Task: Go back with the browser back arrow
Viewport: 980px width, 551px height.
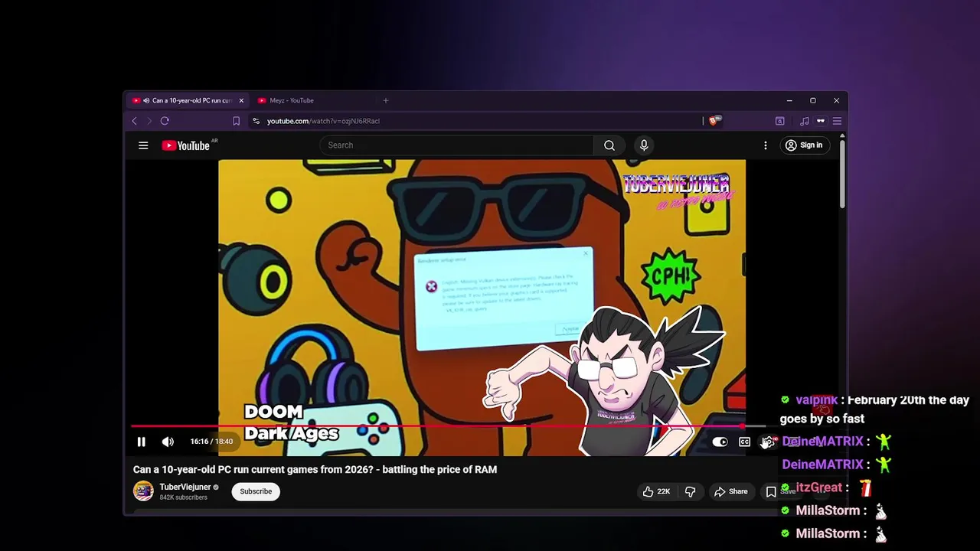Action: point(135,121)
